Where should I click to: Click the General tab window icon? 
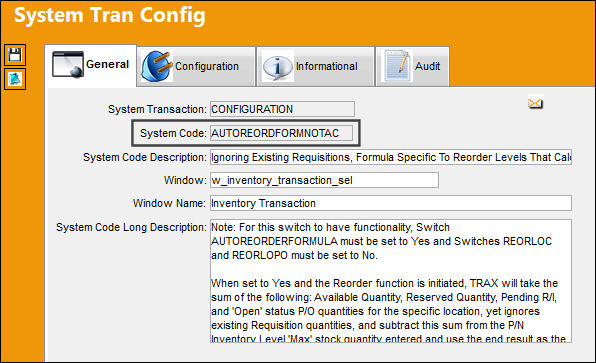click(68, 64)
